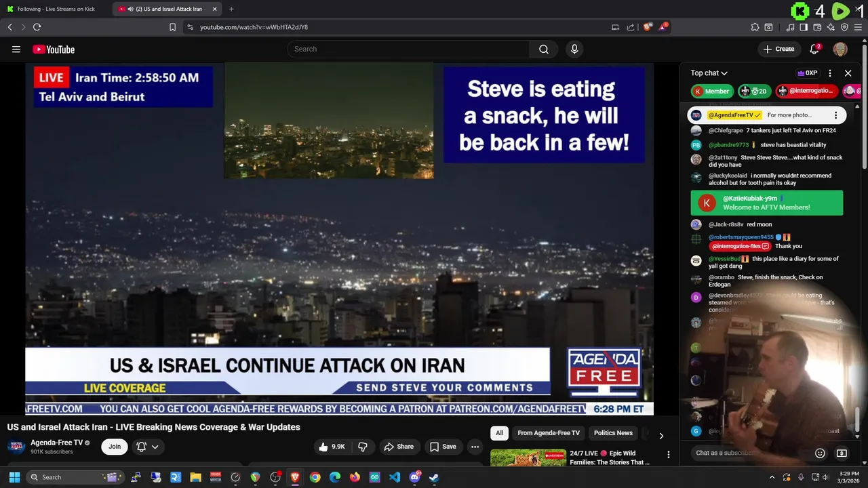Open File Explorer from taskbar
This screenshot has width=868, height=488.
(x=195, y=477)
